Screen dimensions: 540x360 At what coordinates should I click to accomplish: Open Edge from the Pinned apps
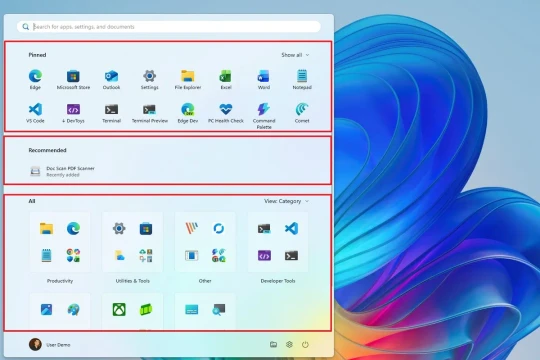pos(35,79)
